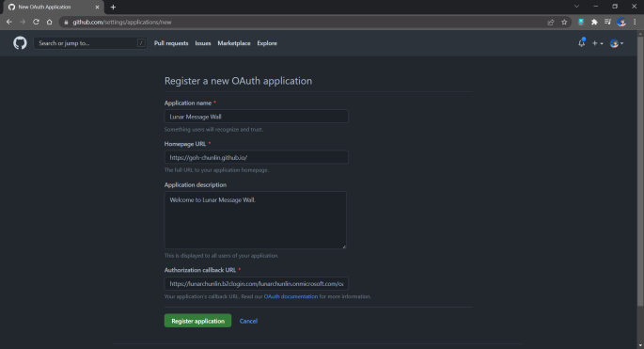
Task: Open the GitHub user avatar menu
Action: (617, 43)
